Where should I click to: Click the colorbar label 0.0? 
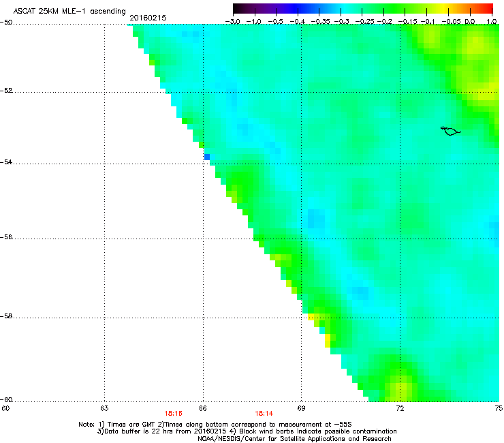(470, 22)
